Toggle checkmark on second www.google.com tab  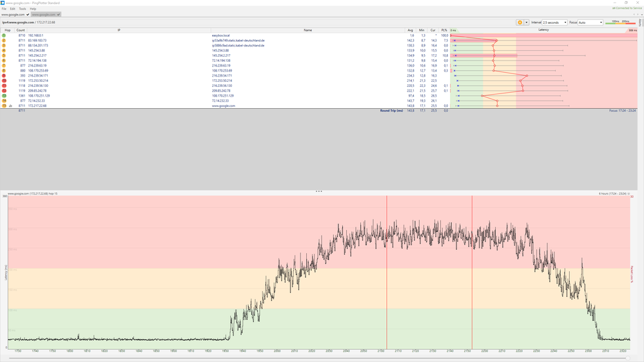(59, 14)
